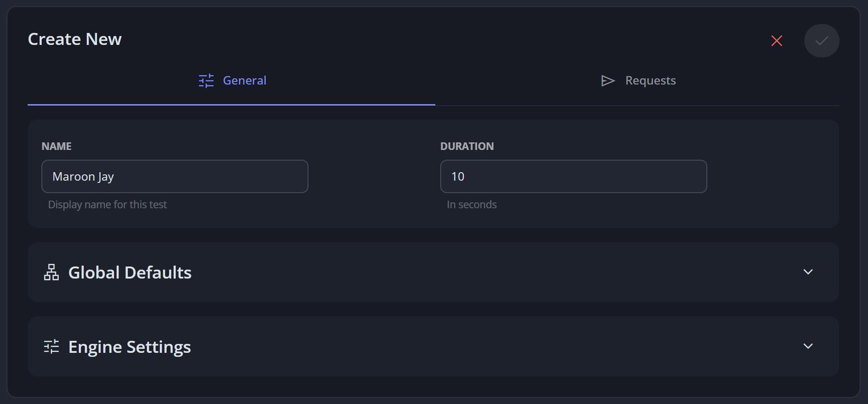868x404 pixels.
Task: Focus the Duration field showing 10
Action: tap(573, 177)
